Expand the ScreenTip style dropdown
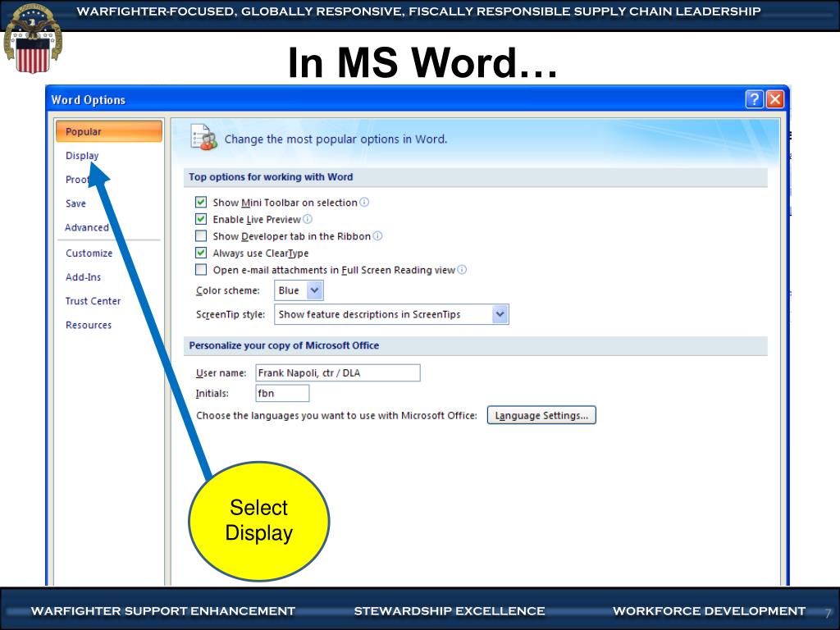Screen dimensions: 840x630 pyautogui.click(x=500, y=314)
